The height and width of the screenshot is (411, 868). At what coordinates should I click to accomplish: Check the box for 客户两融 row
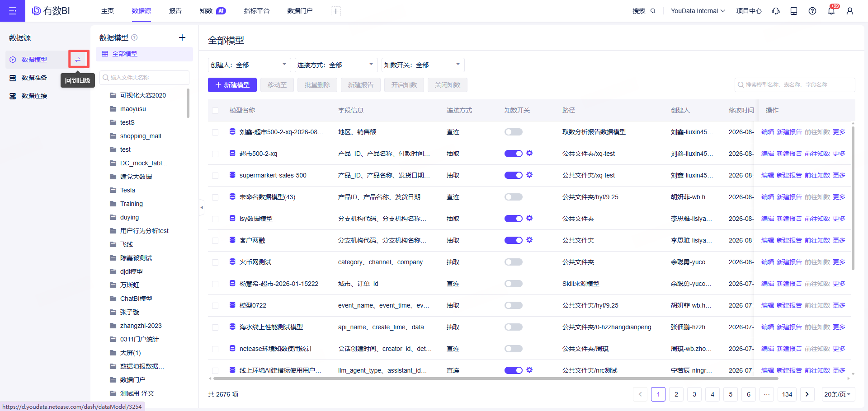pyautogui.click(x=215, y=241)
